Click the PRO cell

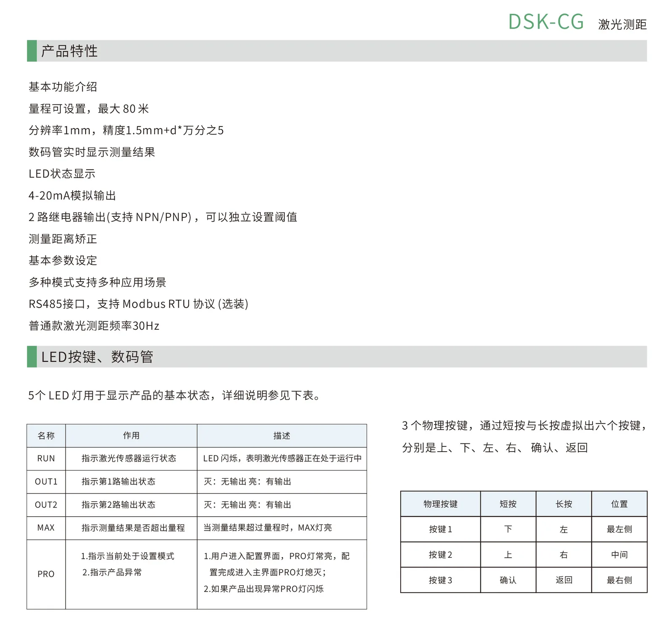click(46, 574)
